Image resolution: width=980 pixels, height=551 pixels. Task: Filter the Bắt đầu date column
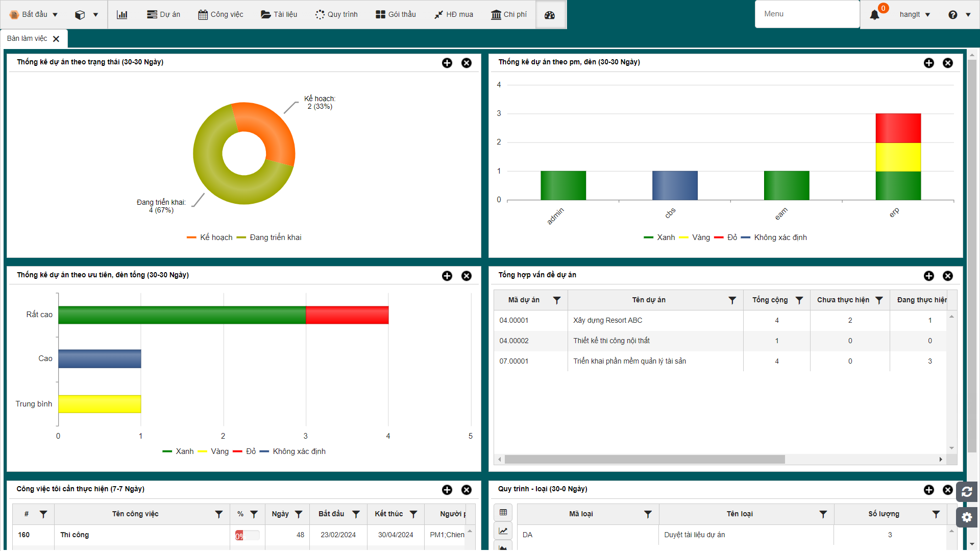356,514
